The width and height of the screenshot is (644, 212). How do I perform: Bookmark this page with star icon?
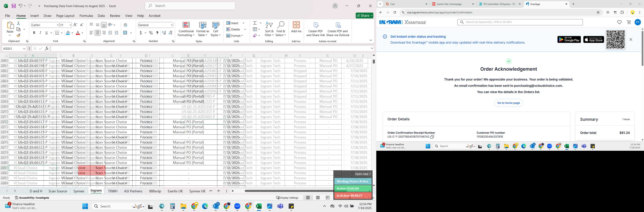(x=598, y=12)
